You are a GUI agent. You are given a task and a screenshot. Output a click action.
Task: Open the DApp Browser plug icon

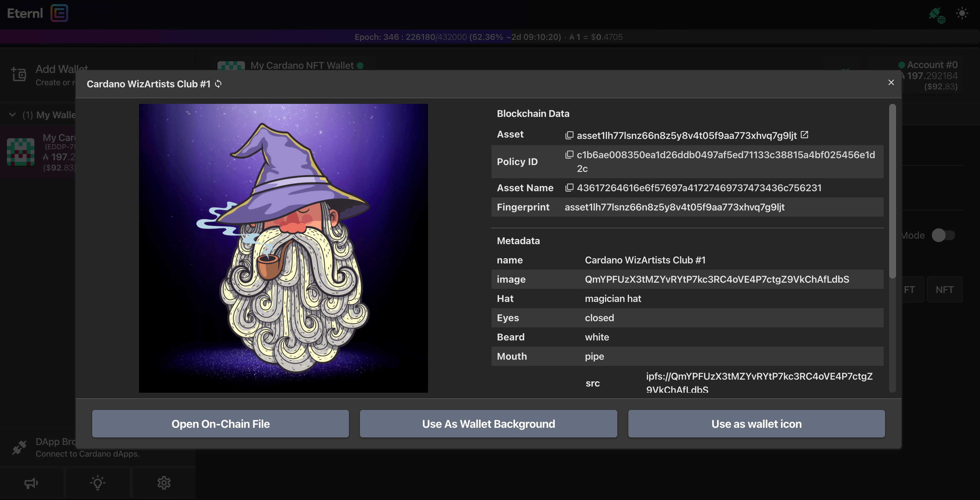coord(19,447)
